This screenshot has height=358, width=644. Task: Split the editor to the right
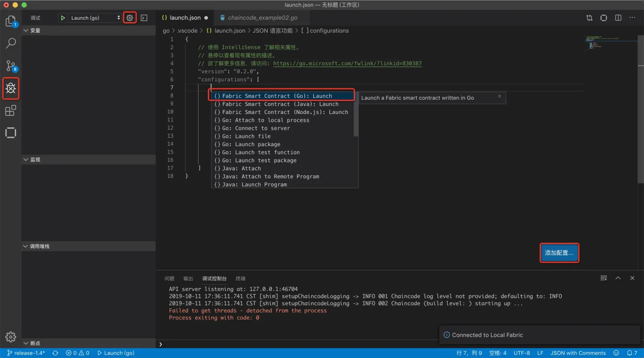coord(618,18)
